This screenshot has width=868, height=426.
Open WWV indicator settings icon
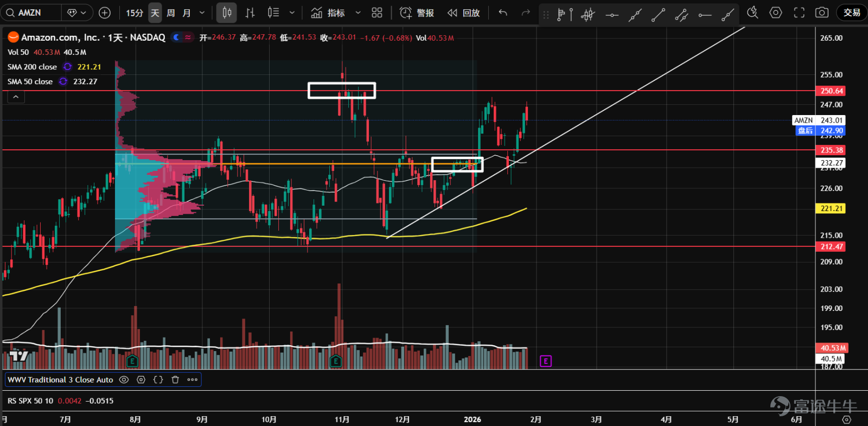pyautogui.click(x=141, y=380)
